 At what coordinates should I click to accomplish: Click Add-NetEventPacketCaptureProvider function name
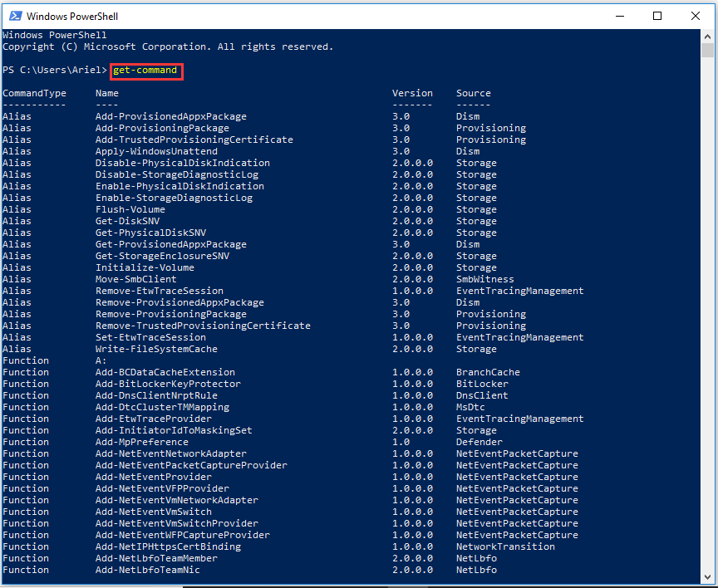click(x=191, y=465)
